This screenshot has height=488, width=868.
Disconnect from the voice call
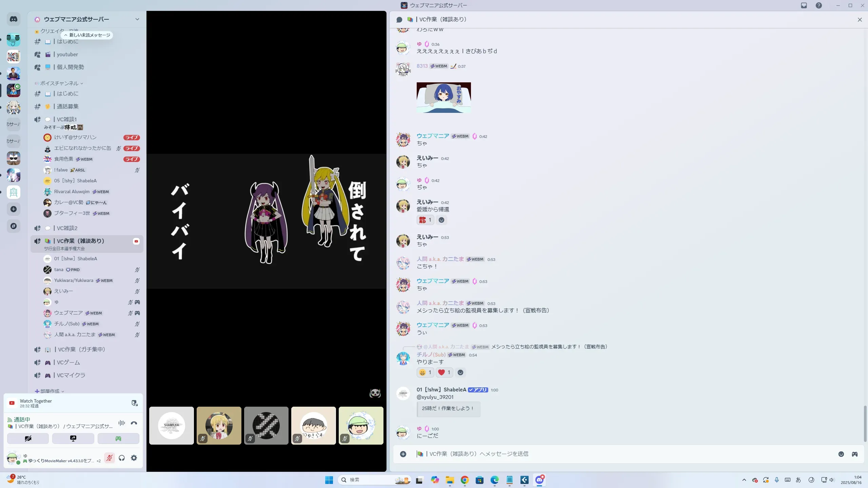click(134, 423)
